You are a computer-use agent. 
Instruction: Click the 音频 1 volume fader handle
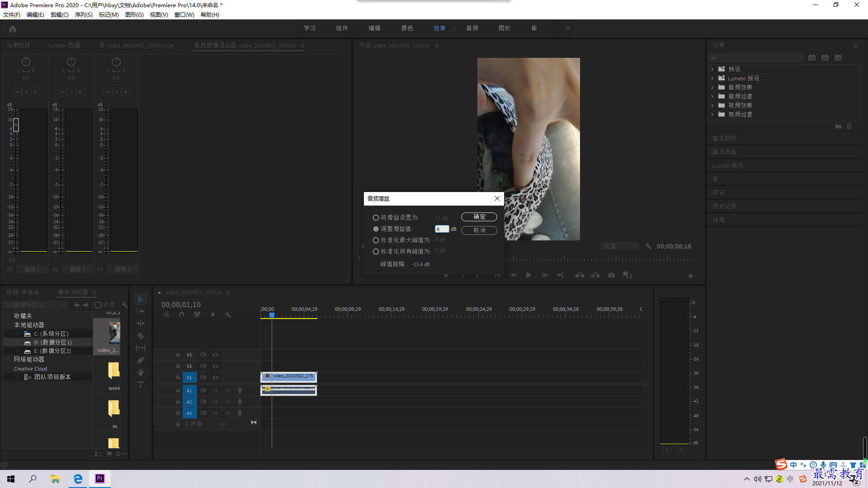pos(16,125)
